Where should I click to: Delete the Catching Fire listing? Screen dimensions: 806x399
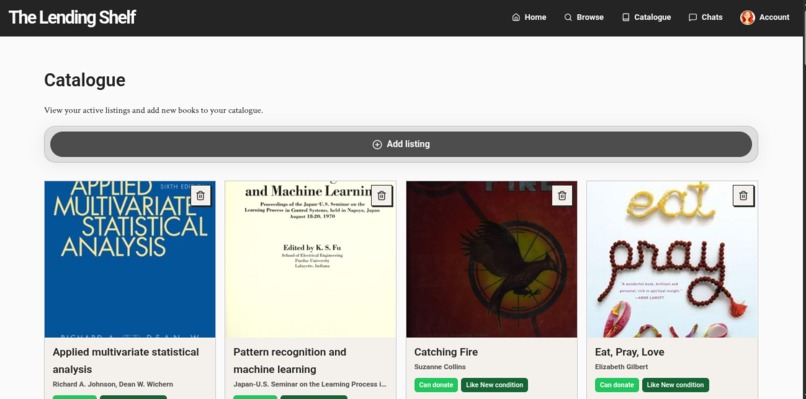coord(562,195)
